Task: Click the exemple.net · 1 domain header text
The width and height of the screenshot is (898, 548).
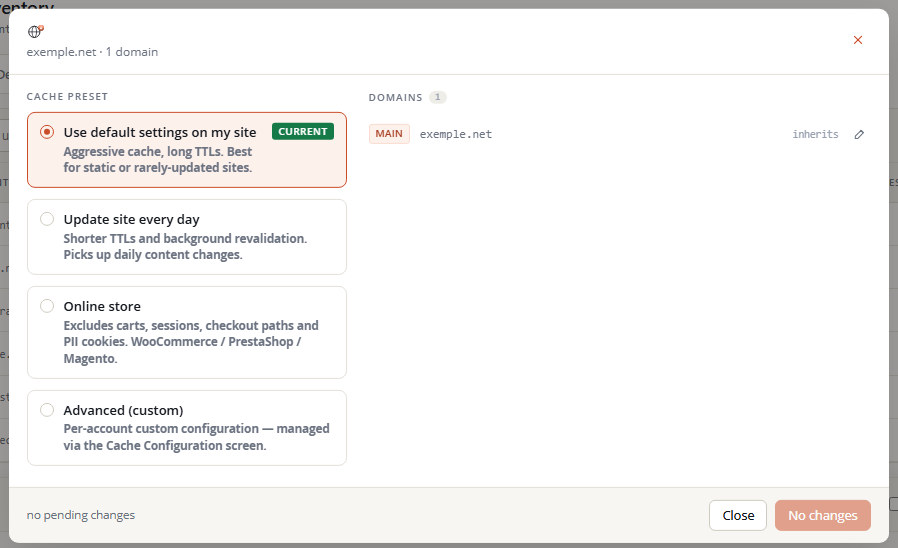Action: click(x=92, y=52)
